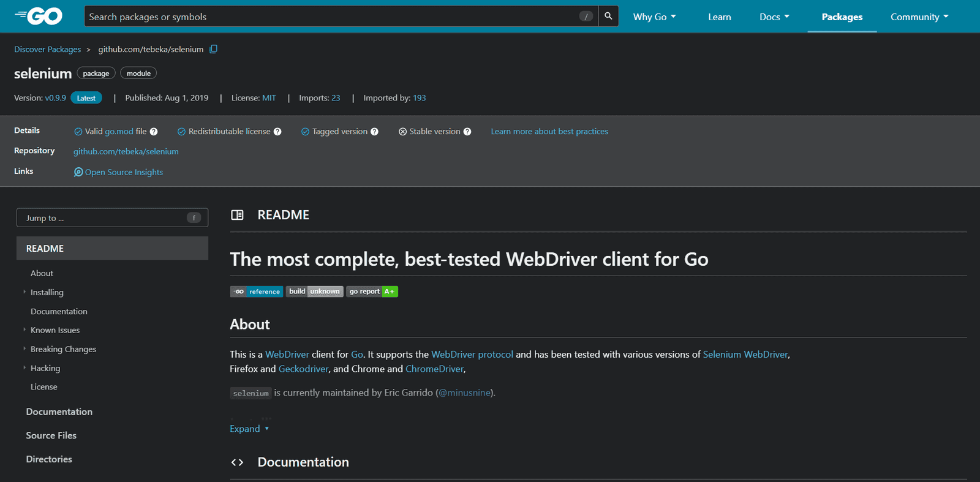Open the Geckodriver link
The image size is (980, 482).
(x=303, y=369)
